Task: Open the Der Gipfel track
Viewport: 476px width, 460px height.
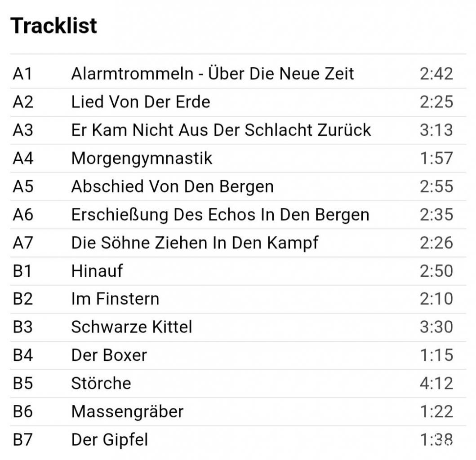Action: click(109, 440)
